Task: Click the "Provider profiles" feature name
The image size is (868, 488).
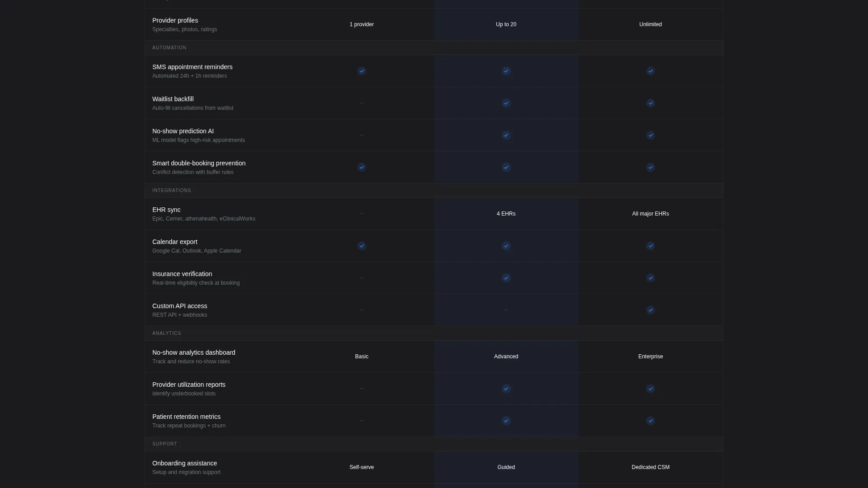Action: (175, 20)
